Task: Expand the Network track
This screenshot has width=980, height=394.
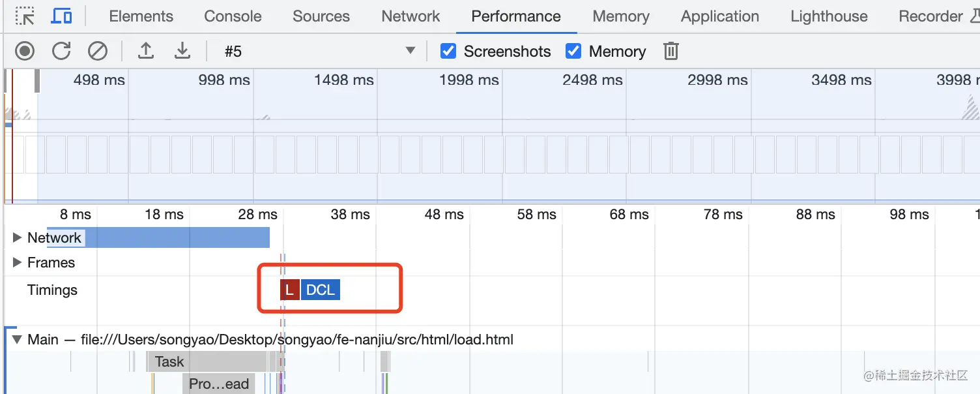Action: pos(18,238)
